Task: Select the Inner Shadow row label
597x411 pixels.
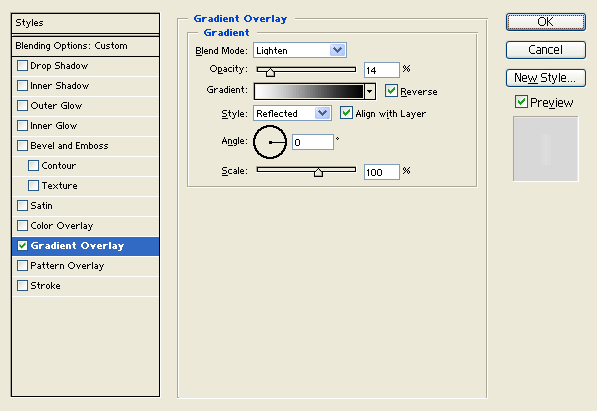Action: 59,86
